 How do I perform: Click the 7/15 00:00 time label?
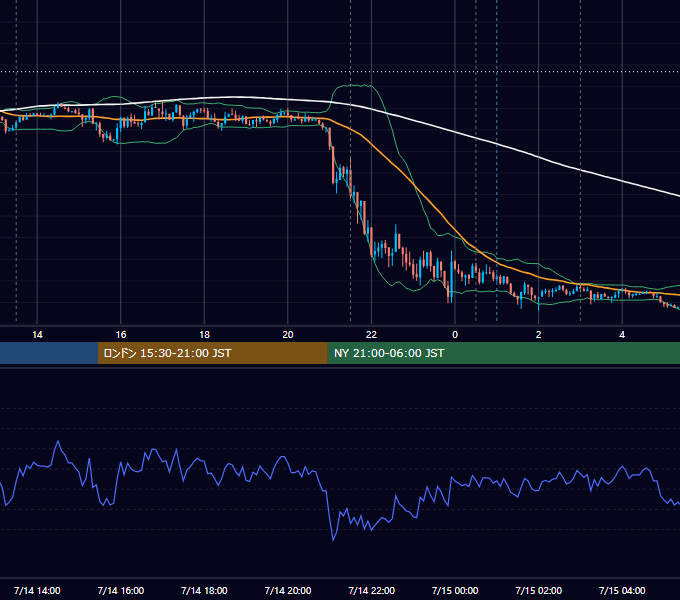tap(455, 590)
